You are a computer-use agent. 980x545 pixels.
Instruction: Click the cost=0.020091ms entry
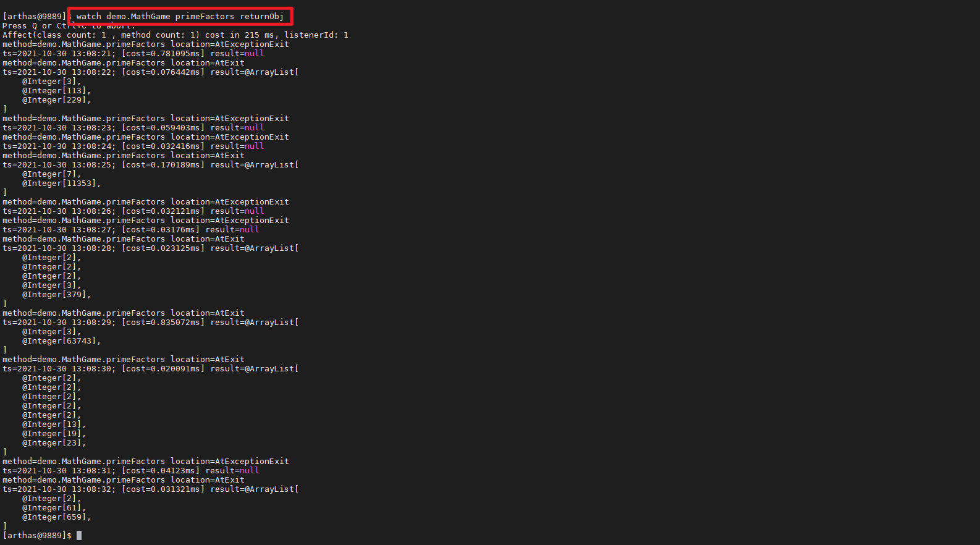point(163,369)
